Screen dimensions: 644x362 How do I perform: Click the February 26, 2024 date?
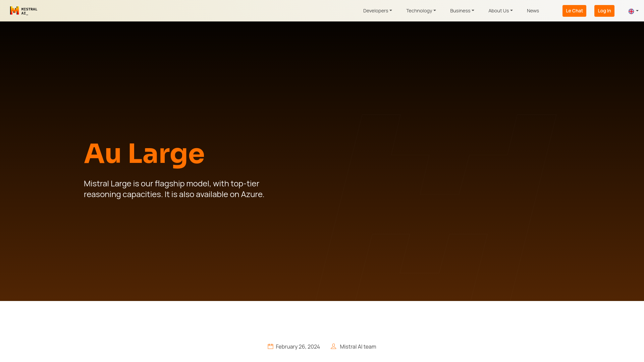(298, 347)
